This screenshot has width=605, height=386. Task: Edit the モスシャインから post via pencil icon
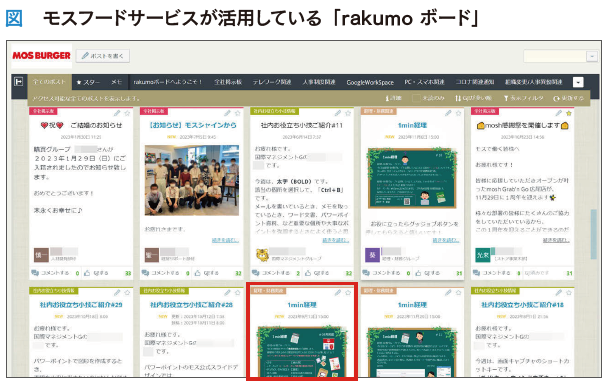click(x=227, y=113)
